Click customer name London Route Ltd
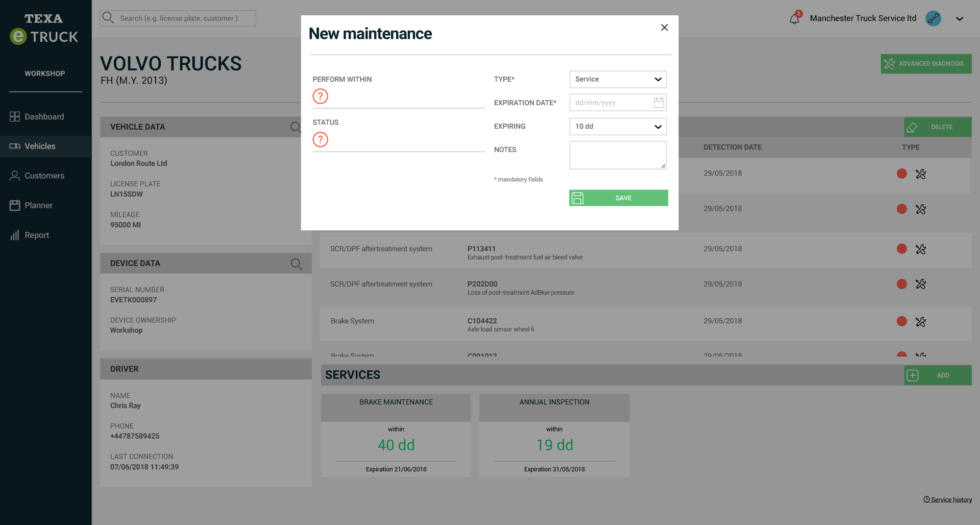The image size is (980, 525). pyautogui.click(x=139, y=163)
